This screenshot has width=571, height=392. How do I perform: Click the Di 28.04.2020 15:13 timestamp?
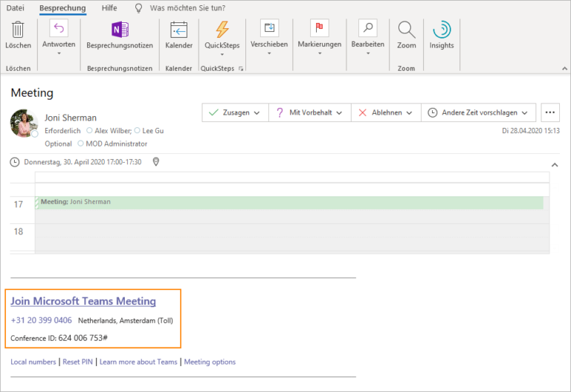pos(531,130)
